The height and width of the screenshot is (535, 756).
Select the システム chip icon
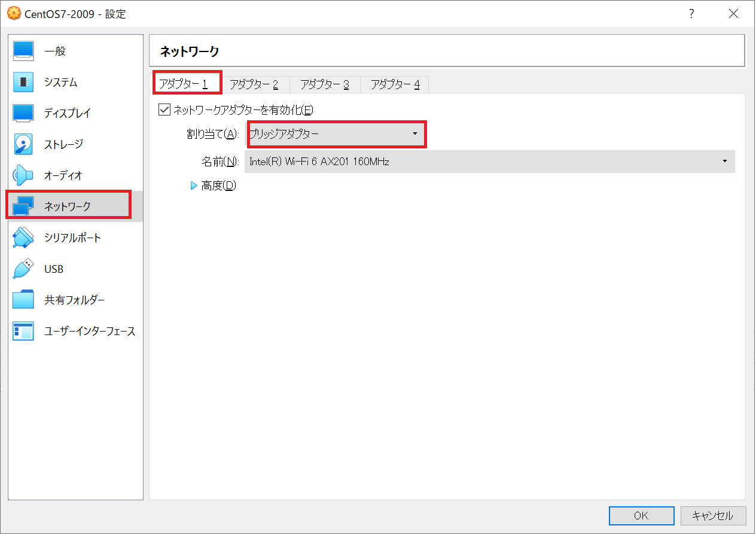pos(23,82)
